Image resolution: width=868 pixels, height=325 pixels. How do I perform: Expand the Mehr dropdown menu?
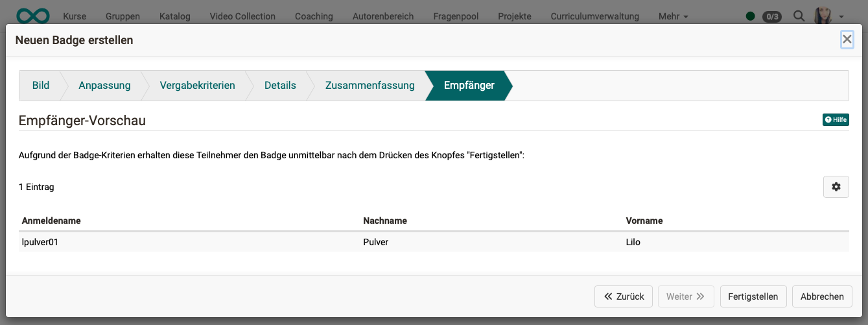(673, 16)
